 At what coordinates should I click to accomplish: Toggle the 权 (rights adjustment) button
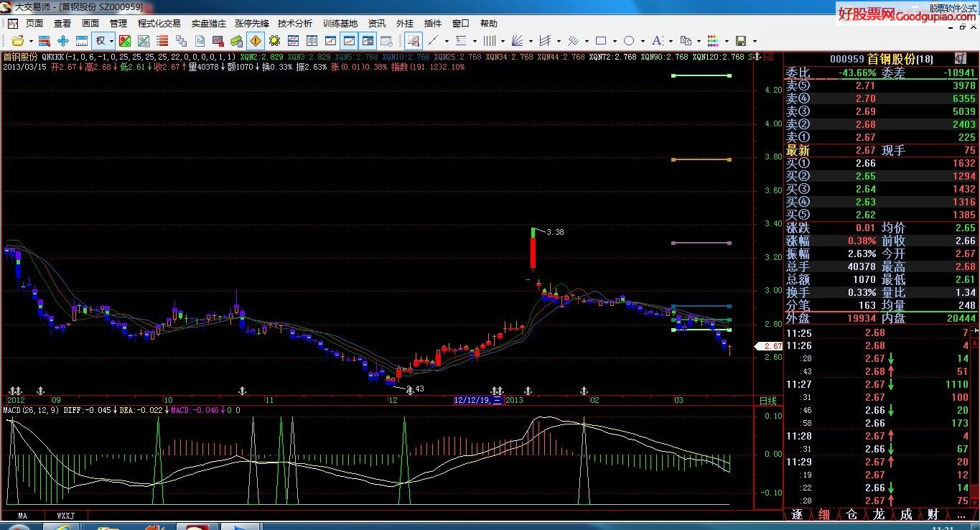[x=101, y=41]
